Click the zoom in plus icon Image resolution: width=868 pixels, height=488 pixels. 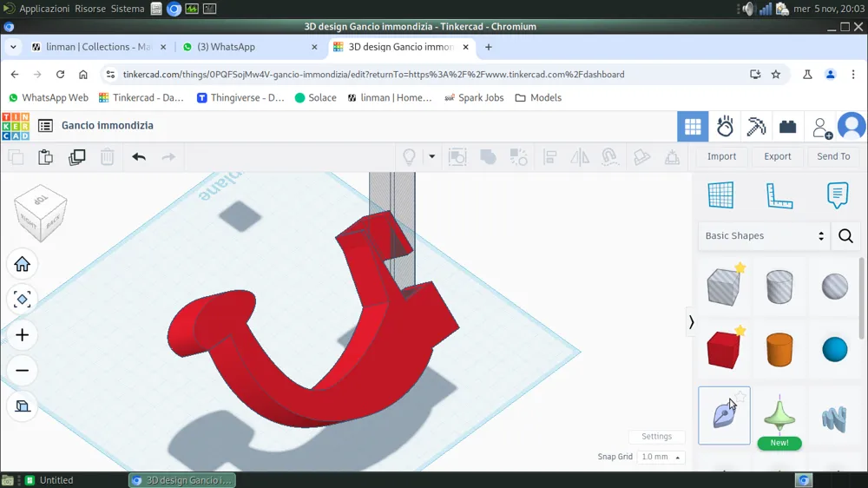point(23,335)
